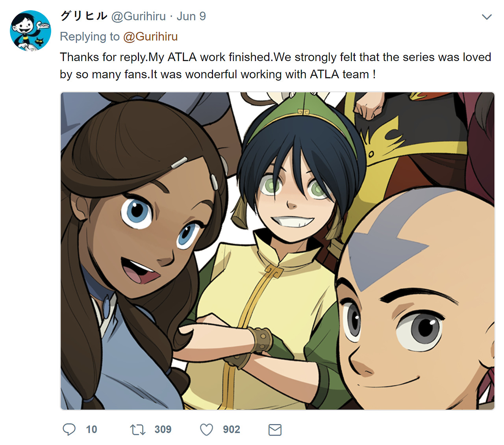View the 902 likes count
Viewport: 504px width, 445px height.
232,429
